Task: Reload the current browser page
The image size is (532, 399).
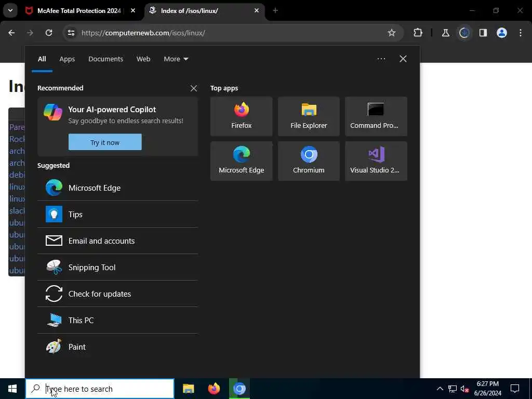Action: tap(49, 33)
